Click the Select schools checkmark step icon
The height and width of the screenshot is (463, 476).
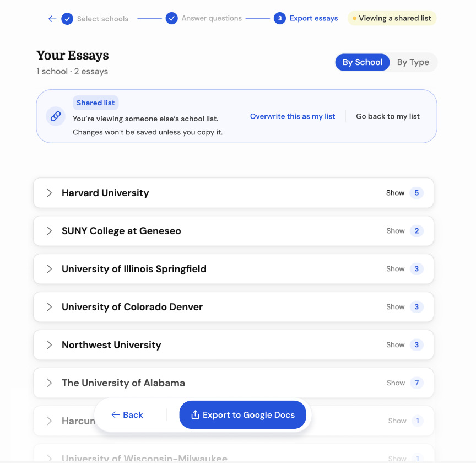click(67, 19)
